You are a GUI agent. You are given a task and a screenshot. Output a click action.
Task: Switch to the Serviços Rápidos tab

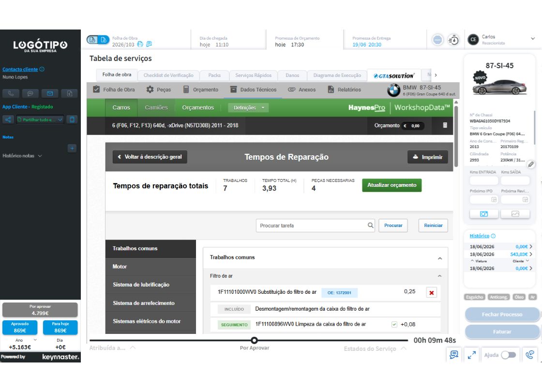(254, 75)
